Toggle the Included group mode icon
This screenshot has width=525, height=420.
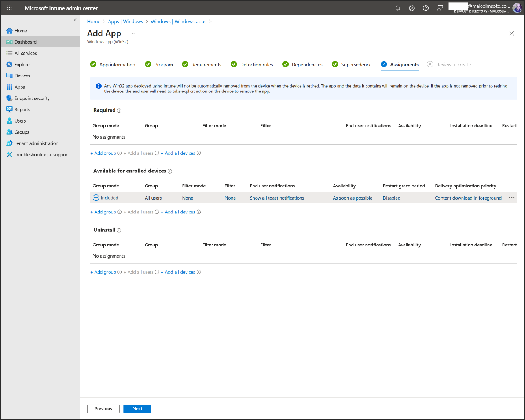click(x=96, y=198)
